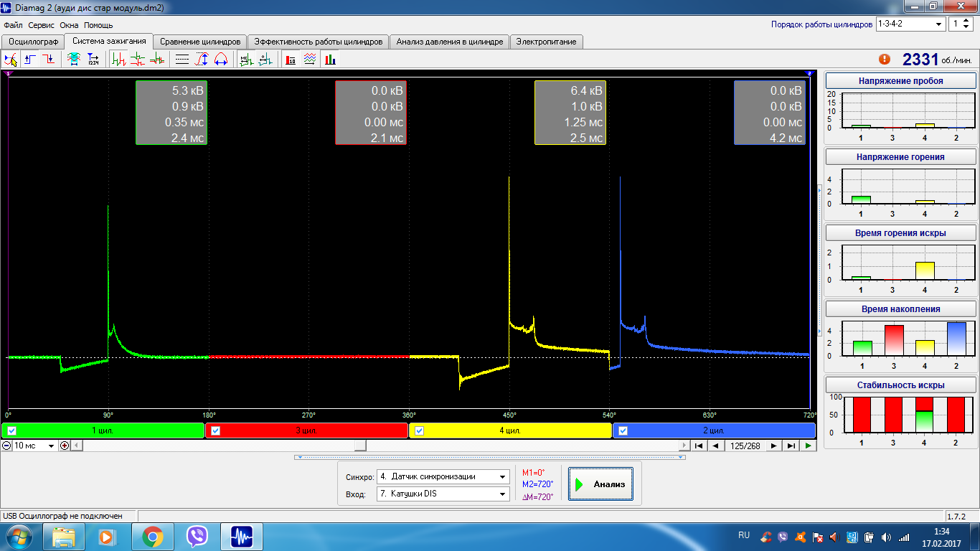980x551 pixels.
Task: Open the Windows Start button
Action: click(19, 537)
